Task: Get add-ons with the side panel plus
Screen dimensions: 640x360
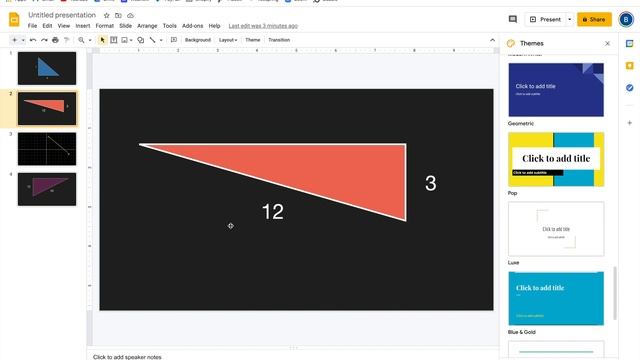Action: (629, 123)
